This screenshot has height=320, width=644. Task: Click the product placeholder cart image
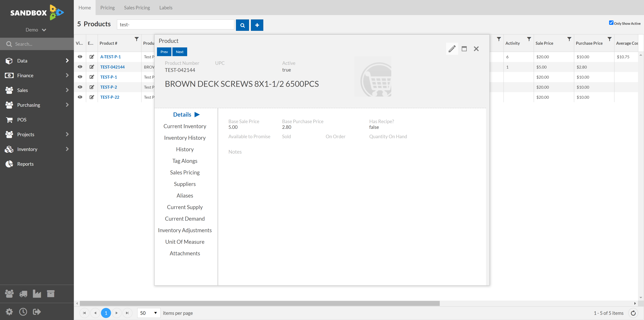pyautogui.click(x=373, y=76)
